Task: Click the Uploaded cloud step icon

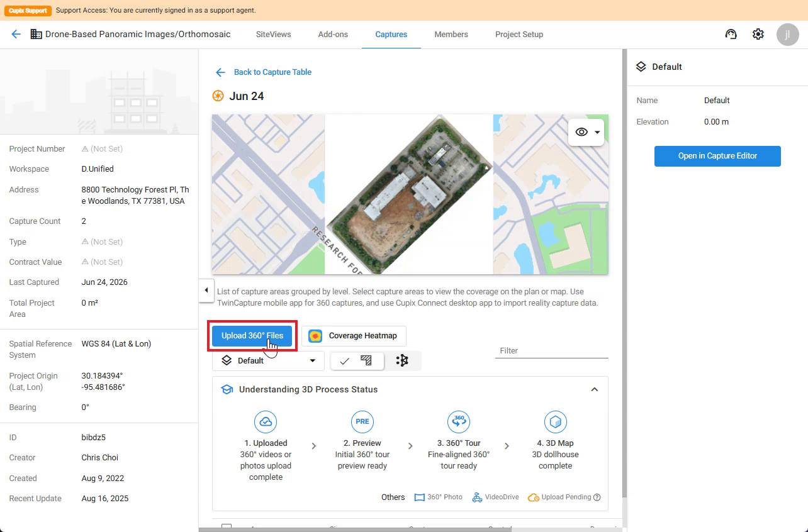Action: point(266,421)
